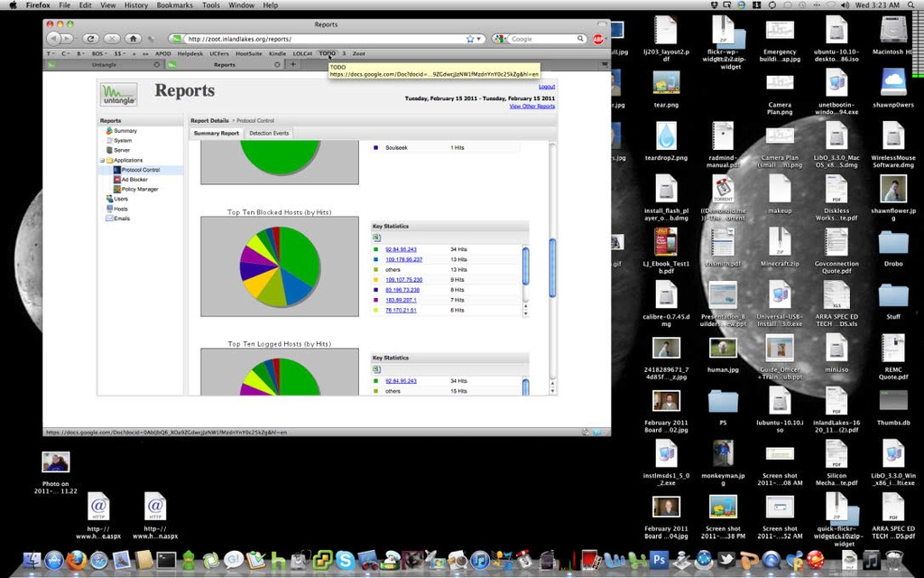Click the Firefox Home button
This screenshot has height=578, width=924.
coord(134,39)
